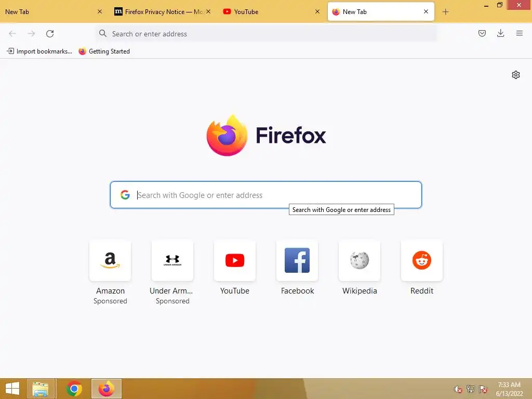Launch Chrome from the taskbar
Viewport: 532px width, 399px height.
74,389
